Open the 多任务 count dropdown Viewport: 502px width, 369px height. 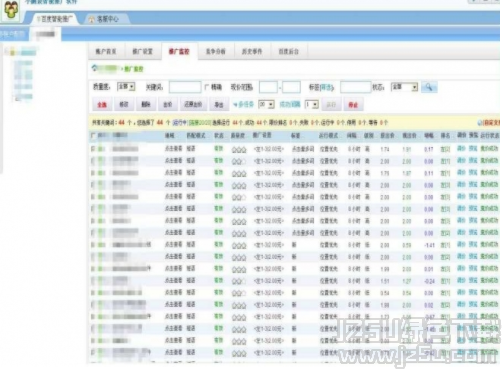(266, 105)
